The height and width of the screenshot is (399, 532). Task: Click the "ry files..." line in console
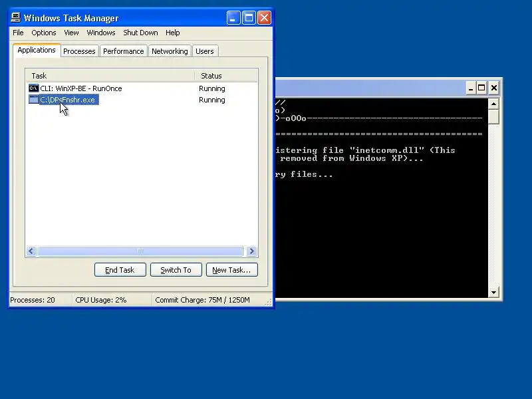point(304,174)
